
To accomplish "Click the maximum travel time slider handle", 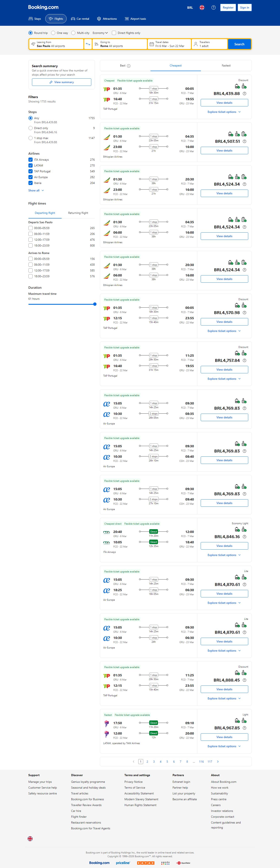I will 95,304.
